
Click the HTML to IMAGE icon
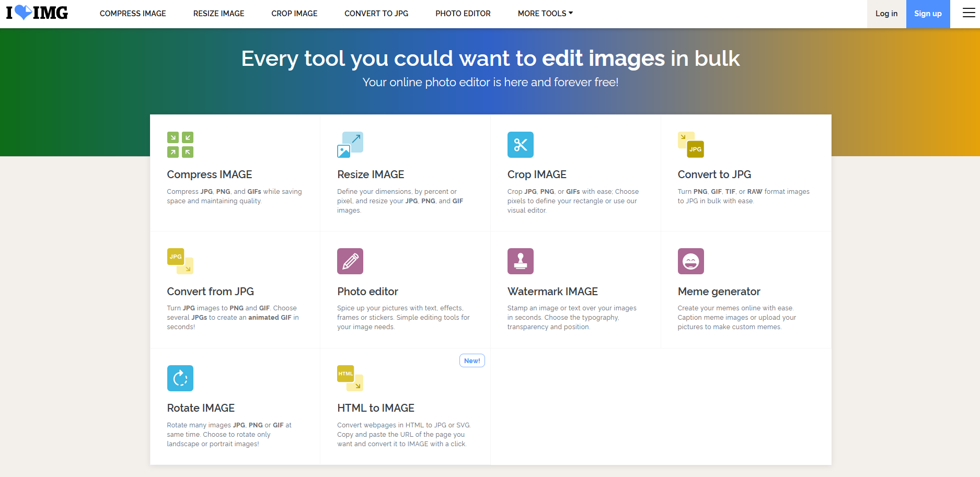pos(350,378)
